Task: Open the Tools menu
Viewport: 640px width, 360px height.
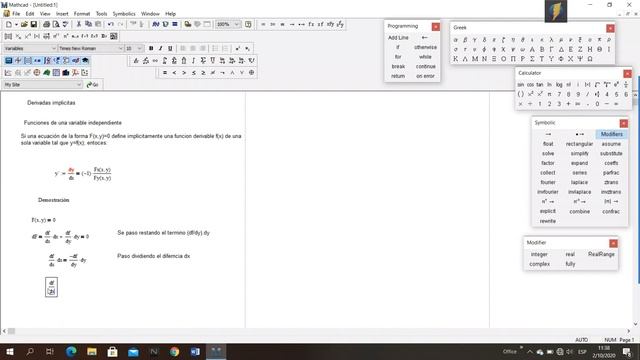Action: coord(101,14)
